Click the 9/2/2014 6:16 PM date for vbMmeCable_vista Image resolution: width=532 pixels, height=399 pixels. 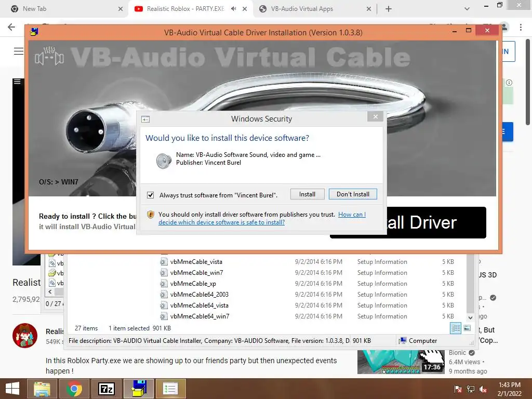(318, 262)
